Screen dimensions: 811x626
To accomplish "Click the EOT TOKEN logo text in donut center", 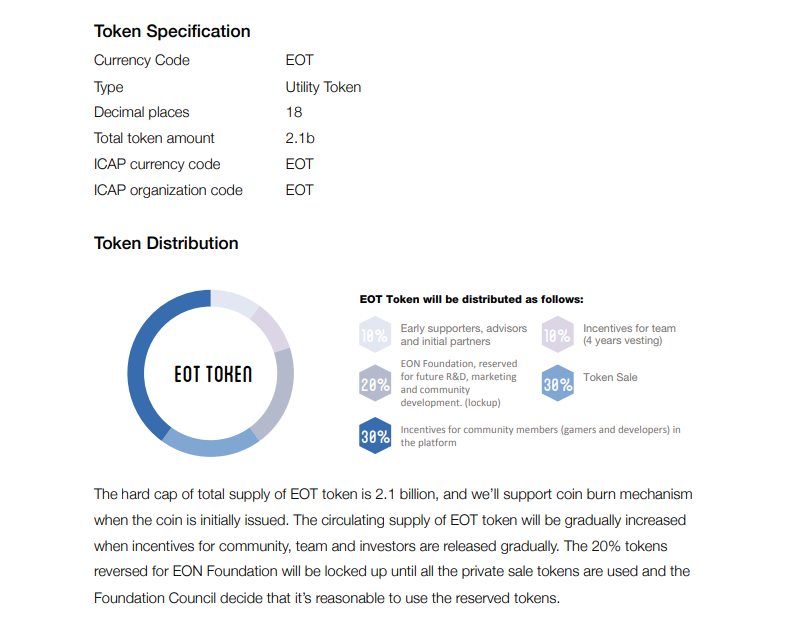I will 212,374.
